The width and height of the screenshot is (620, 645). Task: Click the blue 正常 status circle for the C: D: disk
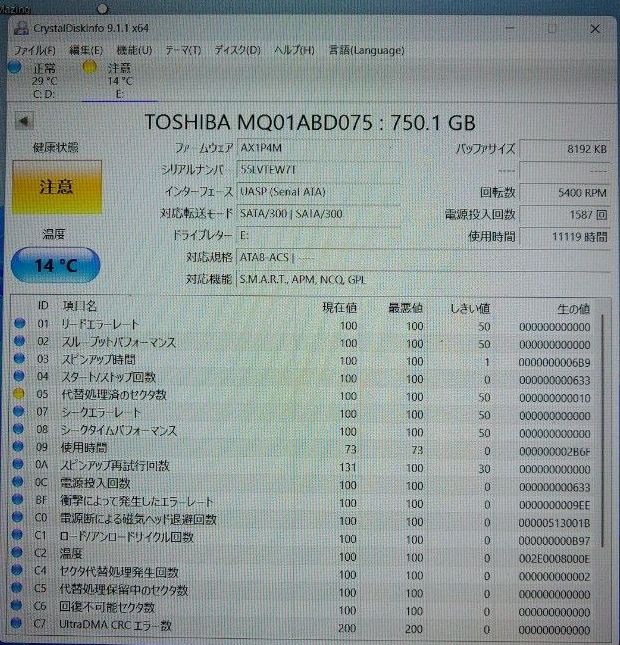pos(15,67)
